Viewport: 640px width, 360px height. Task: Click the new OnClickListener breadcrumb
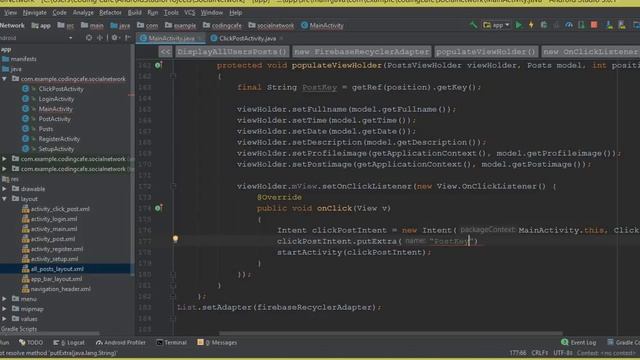pyautogui.click(x=591, y=52)
